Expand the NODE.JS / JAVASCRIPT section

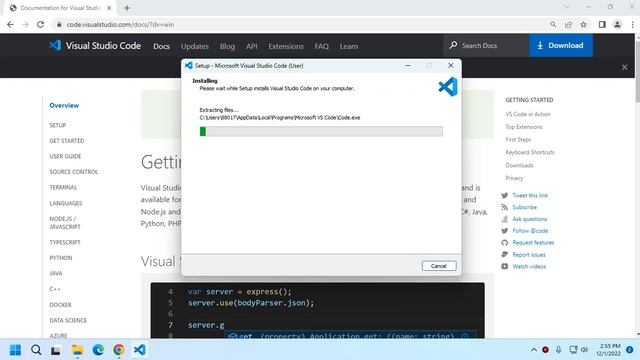point(65,223)
